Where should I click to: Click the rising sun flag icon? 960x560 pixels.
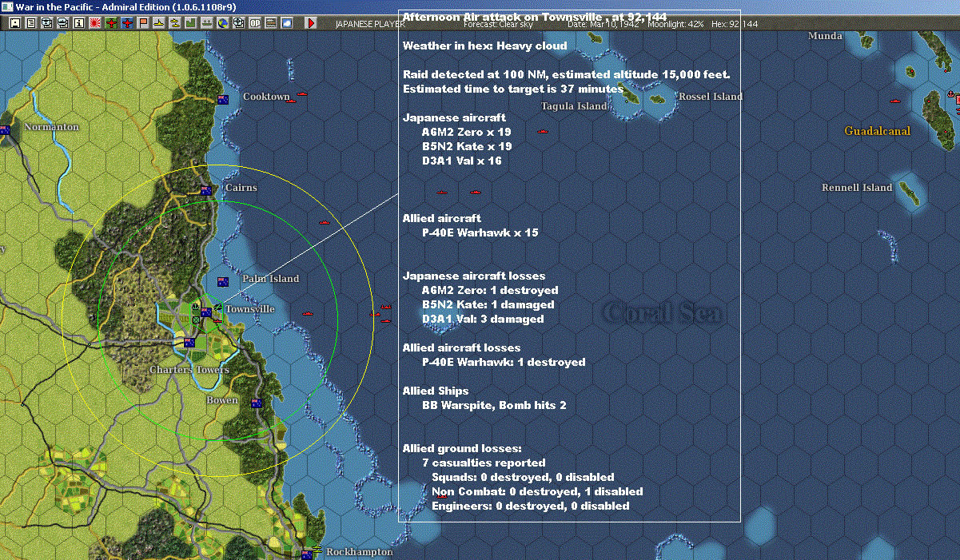95,23
